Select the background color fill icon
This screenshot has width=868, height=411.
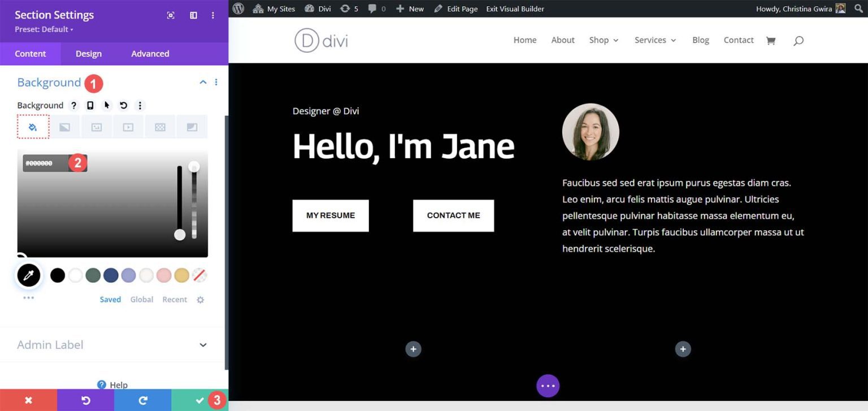[x=32, y=127]
